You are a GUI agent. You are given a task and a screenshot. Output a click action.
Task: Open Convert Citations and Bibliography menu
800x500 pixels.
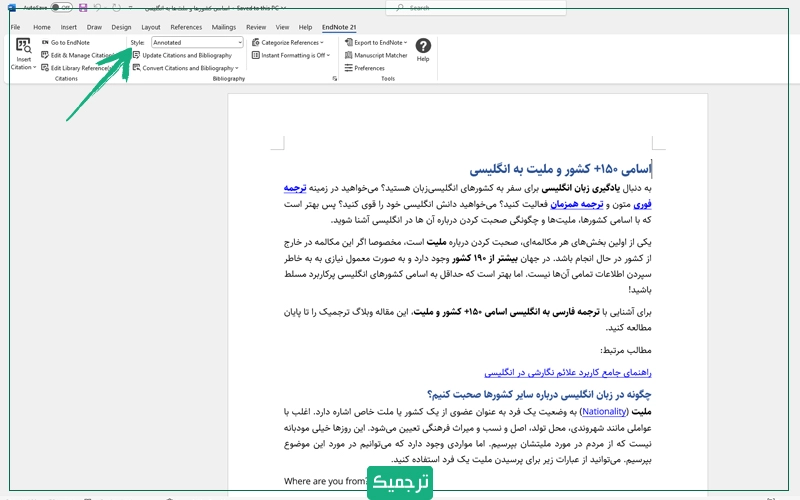(x=186, y=68)
